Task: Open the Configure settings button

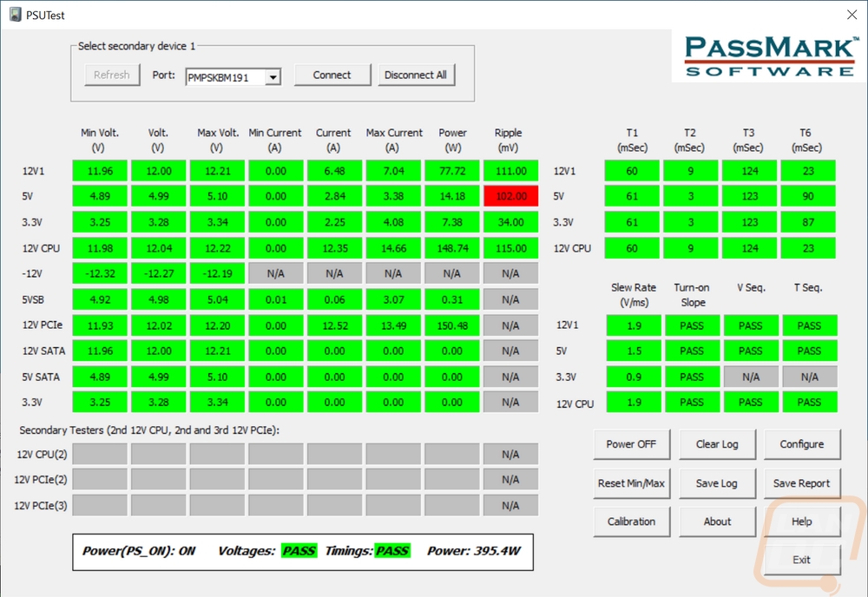Action: [x=802, y=444]
